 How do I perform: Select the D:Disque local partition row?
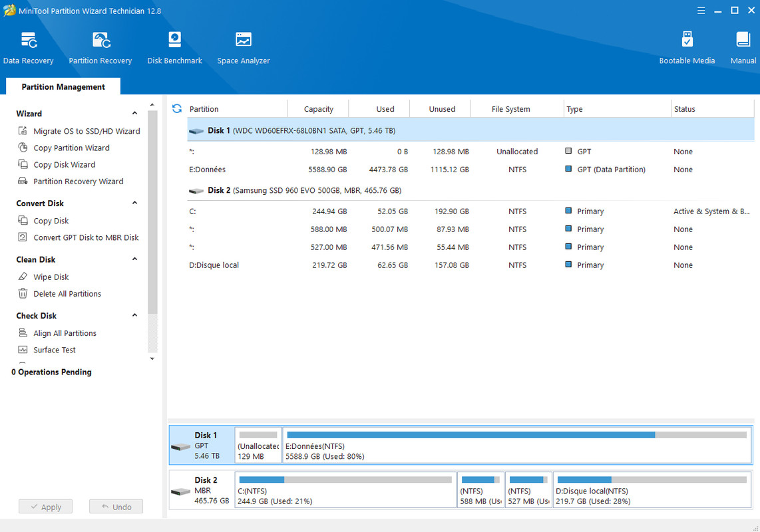pyautogui.click(x=471, y=265)
